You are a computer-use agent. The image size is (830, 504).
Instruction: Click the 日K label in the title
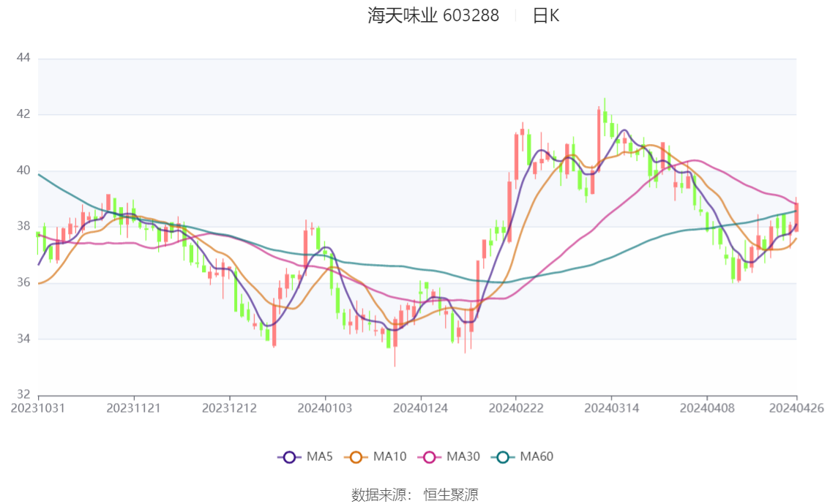pyautogui.click(x=546, y=15)
